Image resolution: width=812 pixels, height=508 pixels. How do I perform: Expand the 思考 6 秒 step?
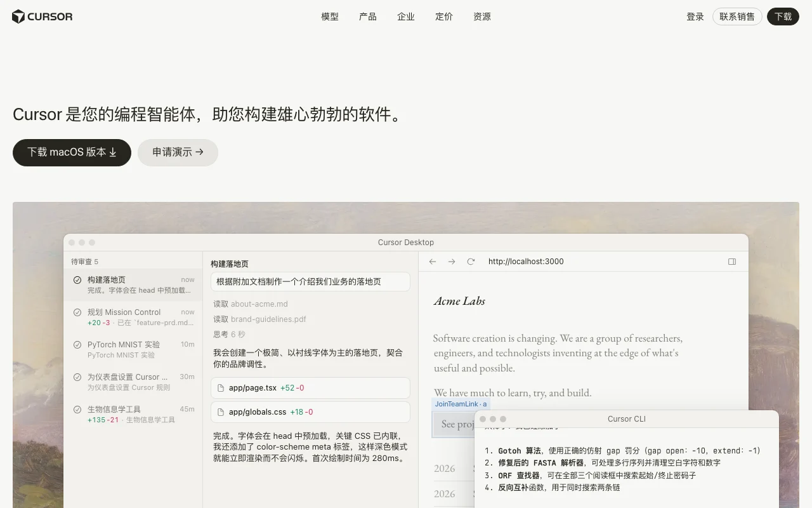tap(229, 335)
